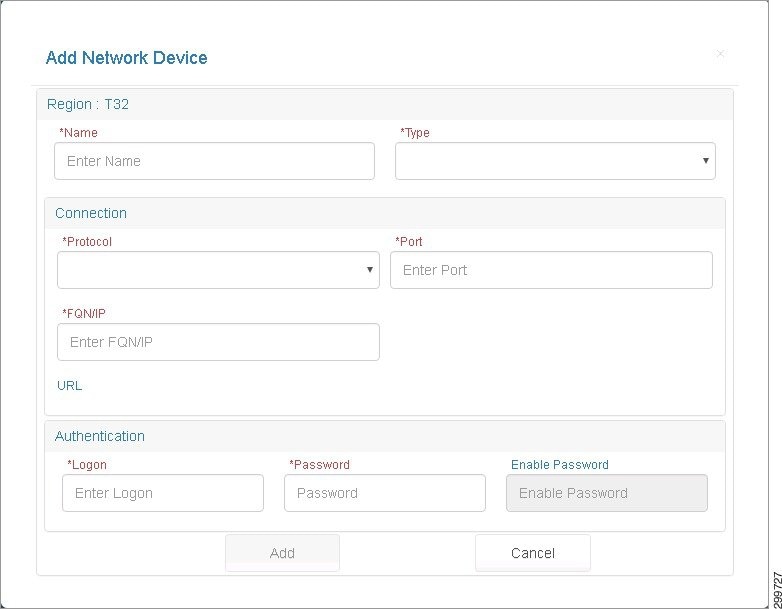Open the Type dropdown list

click(x=555, y=161)
